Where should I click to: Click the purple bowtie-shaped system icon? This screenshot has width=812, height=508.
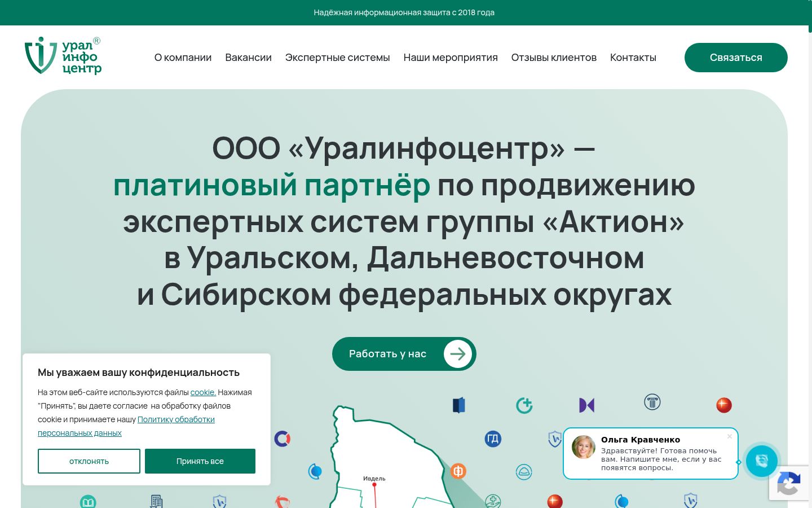click(x=587, y=405)
